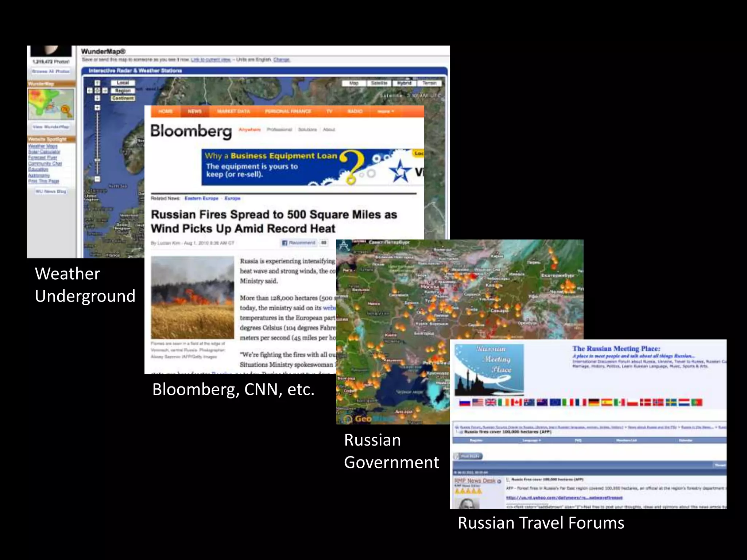Open the WunderMap thumbnail in the sidebar
Image resolution: width=747 pixels, height=560 pixels.
[x=51, y=104]
